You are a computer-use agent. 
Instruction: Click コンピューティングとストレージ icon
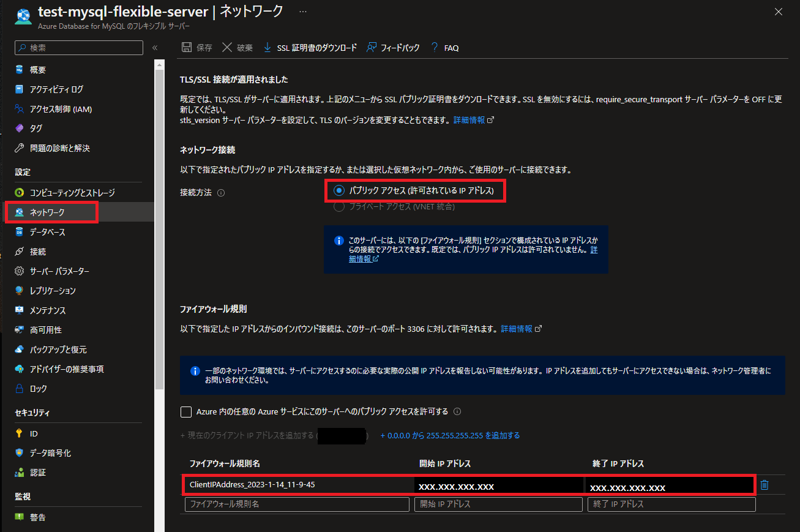coord(19,193)
